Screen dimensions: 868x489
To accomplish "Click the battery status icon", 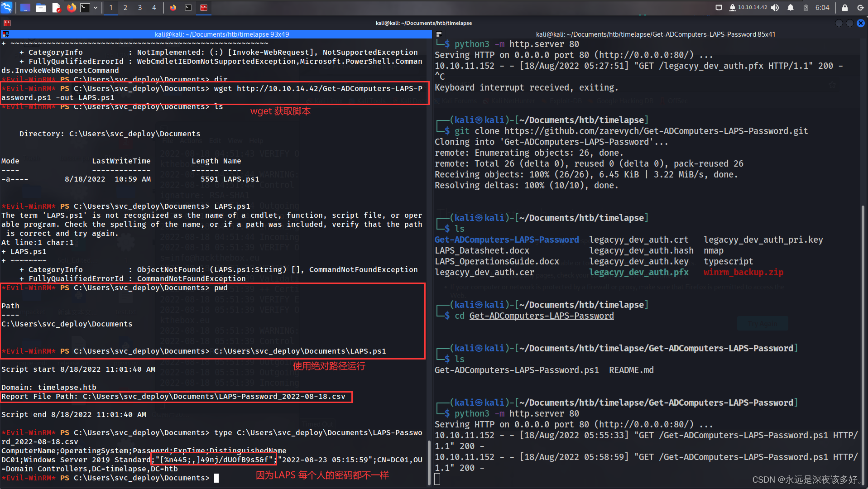I will tap(806, 8).
